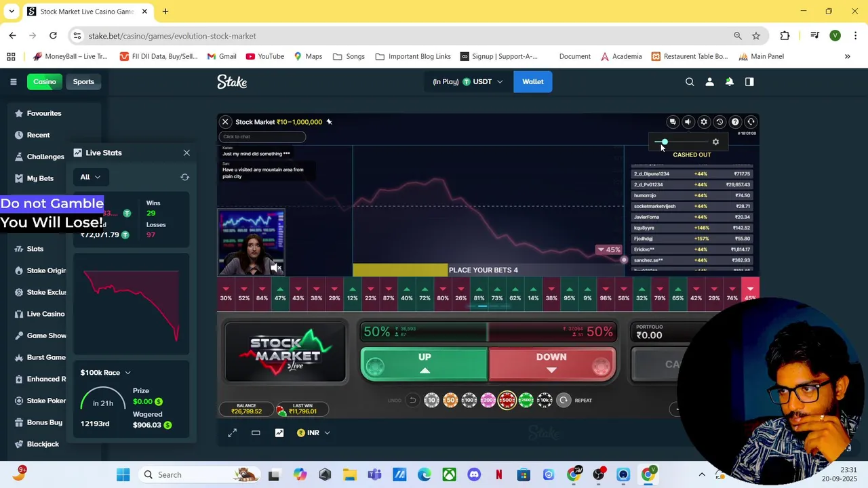Toggle the live stats chart icon
868x488 pixels.
click(279, 432)
